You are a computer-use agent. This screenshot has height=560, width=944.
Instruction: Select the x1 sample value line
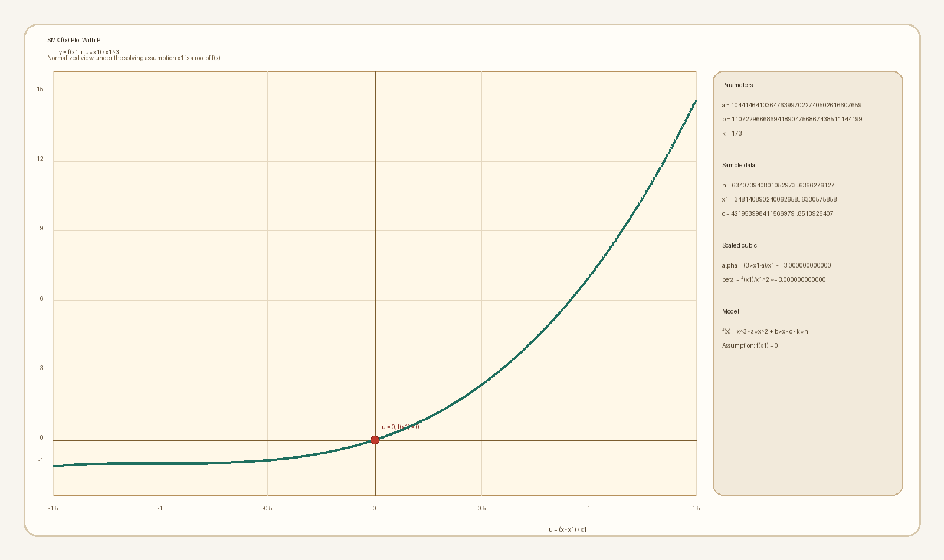click(779, 200)
